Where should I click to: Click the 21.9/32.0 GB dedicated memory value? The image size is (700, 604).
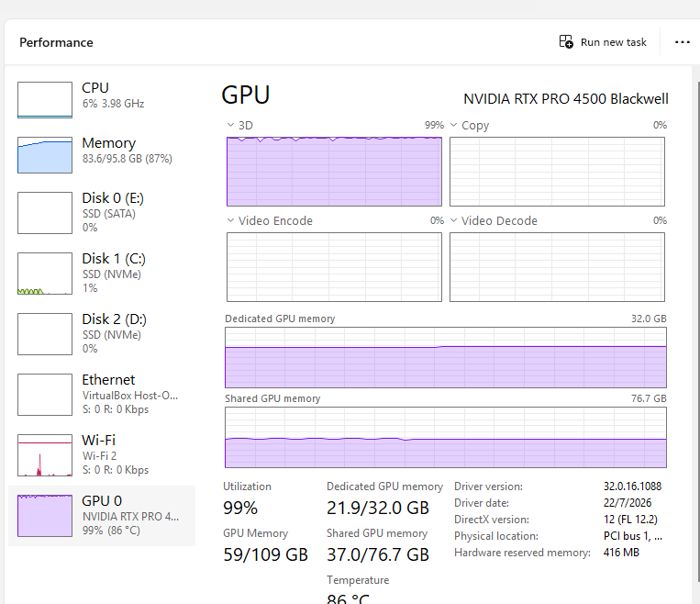[x=378, y=508]
